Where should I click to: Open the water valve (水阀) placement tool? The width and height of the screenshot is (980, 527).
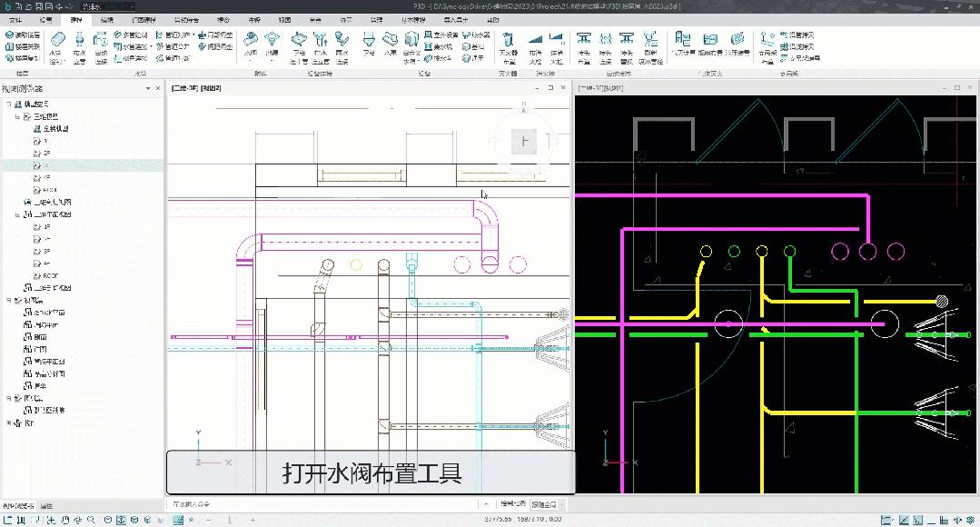(x=251, y=45)
